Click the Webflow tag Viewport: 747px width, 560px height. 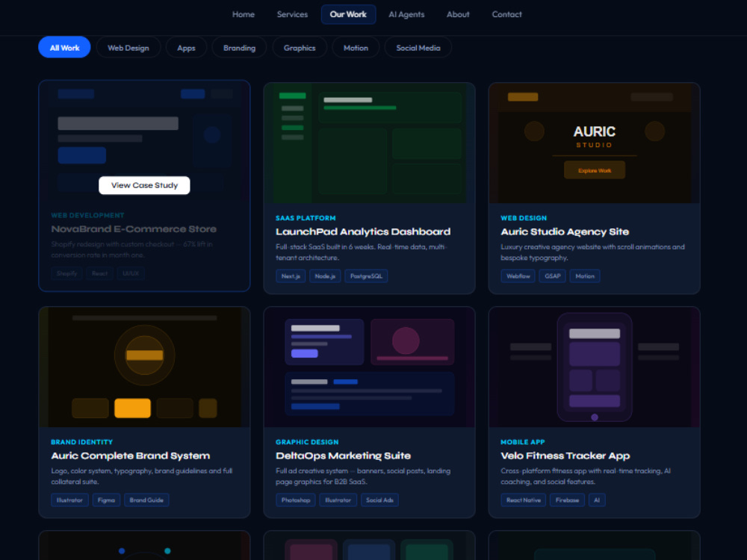(x=518, y=276)
